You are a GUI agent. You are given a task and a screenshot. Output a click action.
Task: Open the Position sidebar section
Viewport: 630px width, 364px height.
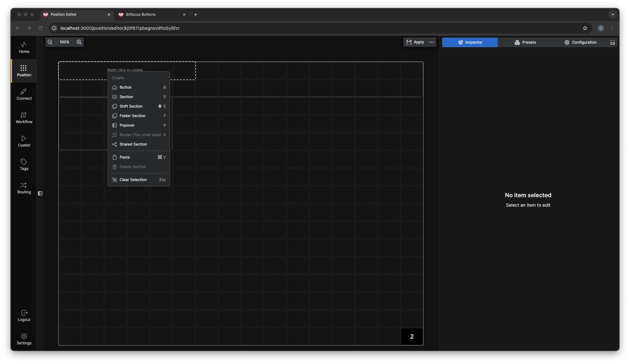(24, 71)
